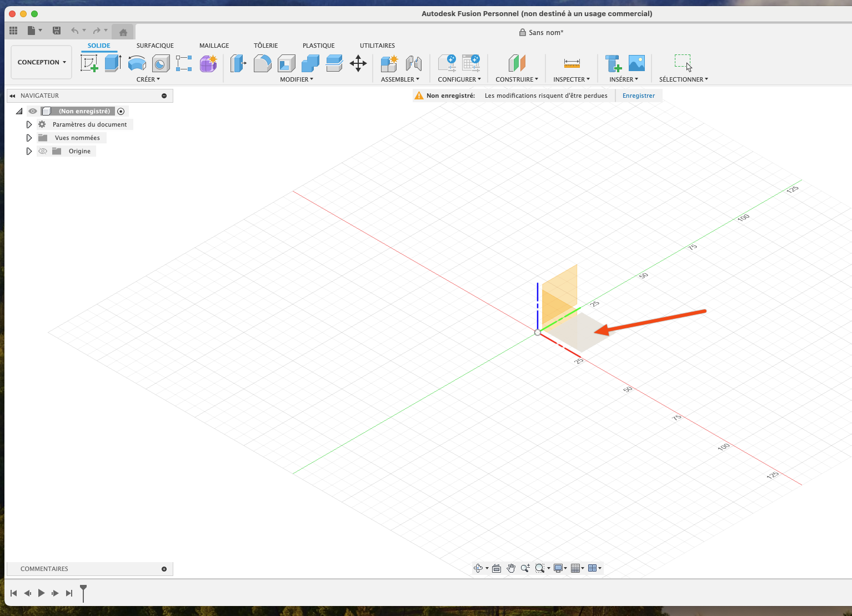The height and width of the screenshot is (616, 852).
Task: Click the timeline marker handle
Action: tap(83, 588)
